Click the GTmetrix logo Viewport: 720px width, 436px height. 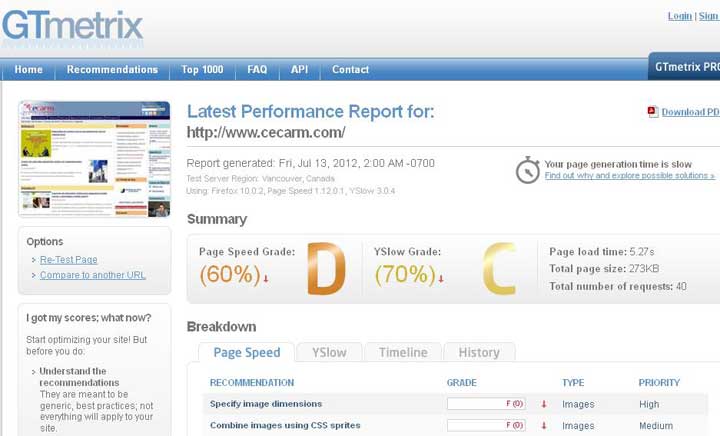pyautogui.click(x=72, y=27)
